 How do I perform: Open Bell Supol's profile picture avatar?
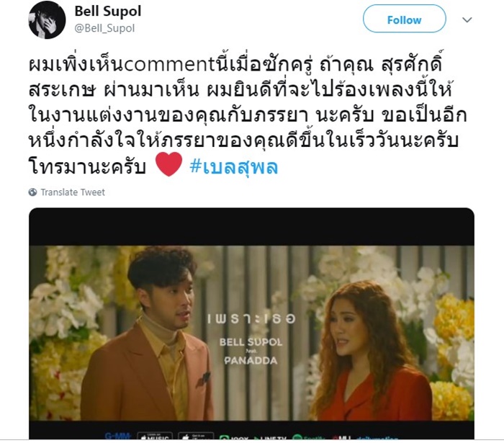47,20
